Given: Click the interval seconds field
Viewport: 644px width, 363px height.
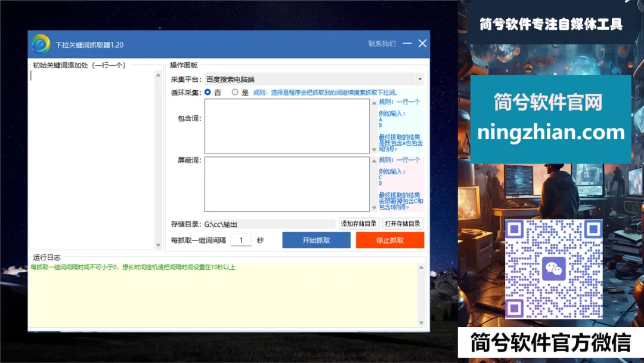Looking at the screenshot, I should pos(241,240).
